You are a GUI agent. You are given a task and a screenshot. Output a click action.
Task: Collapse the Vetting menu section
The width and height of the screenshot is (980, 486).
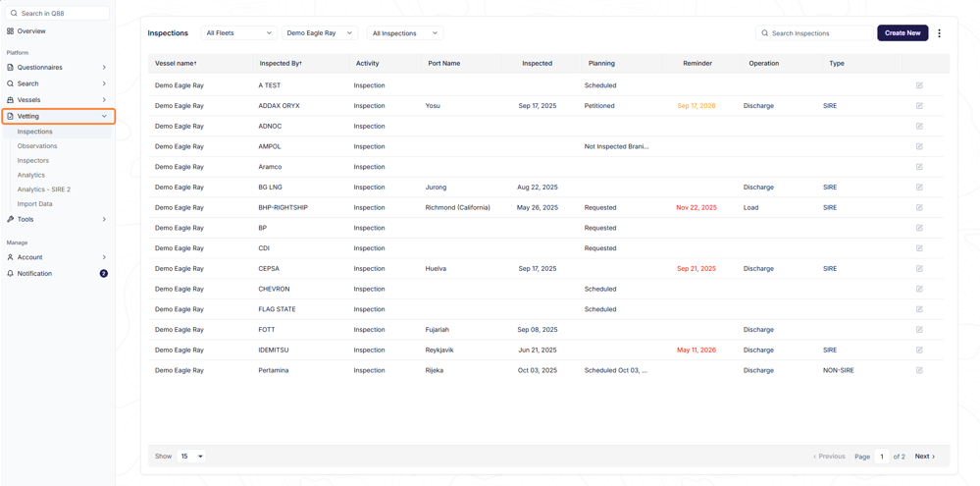(104, 116)
